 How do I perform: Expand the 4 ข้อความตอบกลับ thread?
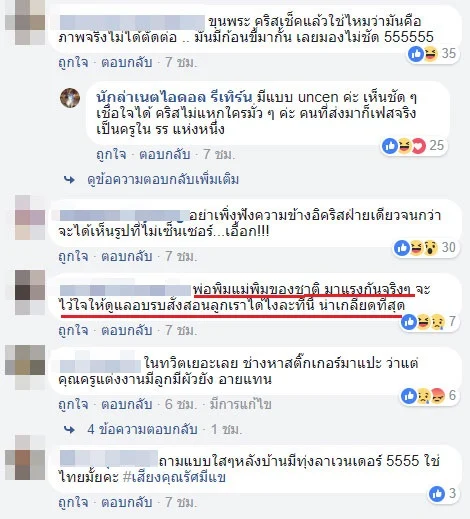pos(142,429)
